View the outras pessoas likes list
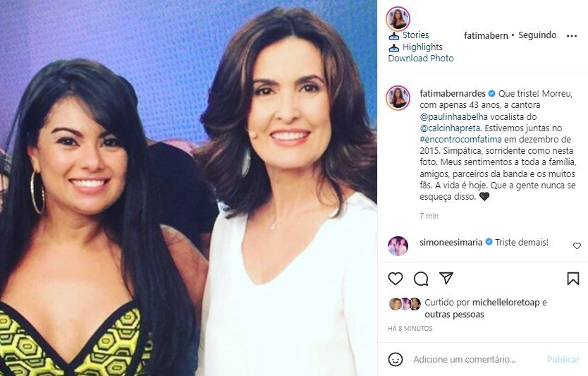588x376 pixels. pos(454,315)
